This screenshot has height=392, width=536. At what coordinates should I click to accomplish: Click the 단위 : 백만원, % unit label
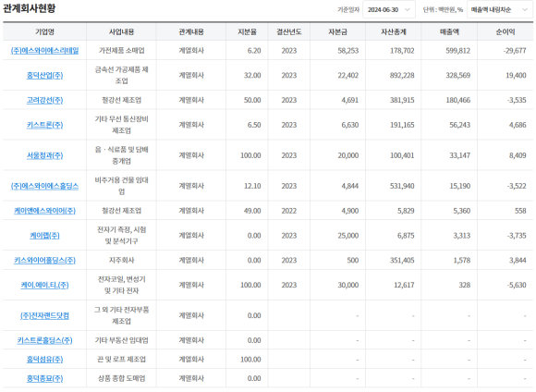click(443, 9)
